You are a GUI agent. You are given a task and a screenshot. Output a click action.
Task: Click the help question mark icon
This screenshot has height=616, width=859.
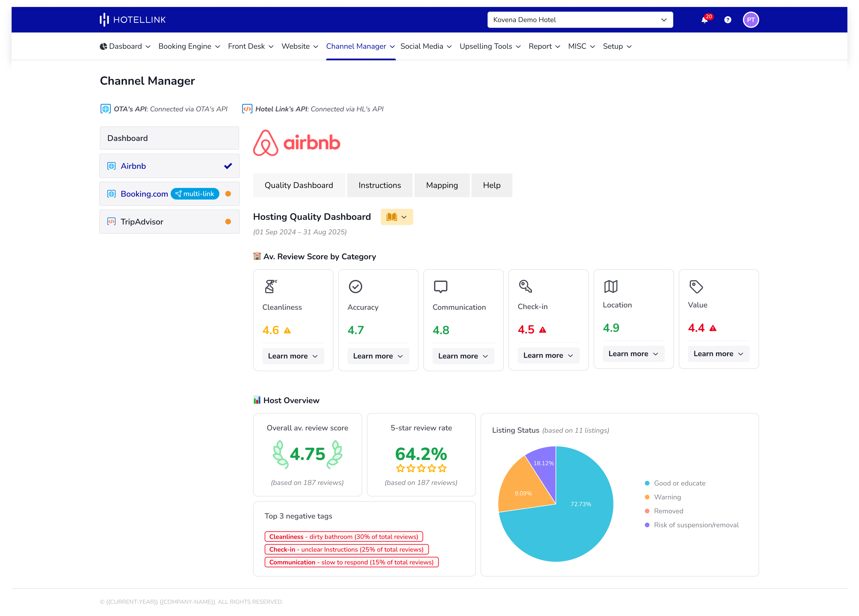point(727,20)
